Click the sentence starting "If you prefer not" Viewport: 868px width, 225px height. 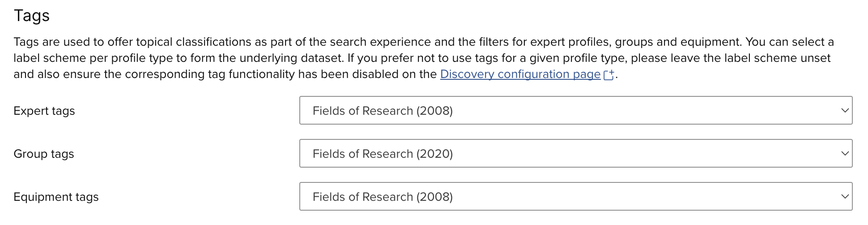click(492, 58)
